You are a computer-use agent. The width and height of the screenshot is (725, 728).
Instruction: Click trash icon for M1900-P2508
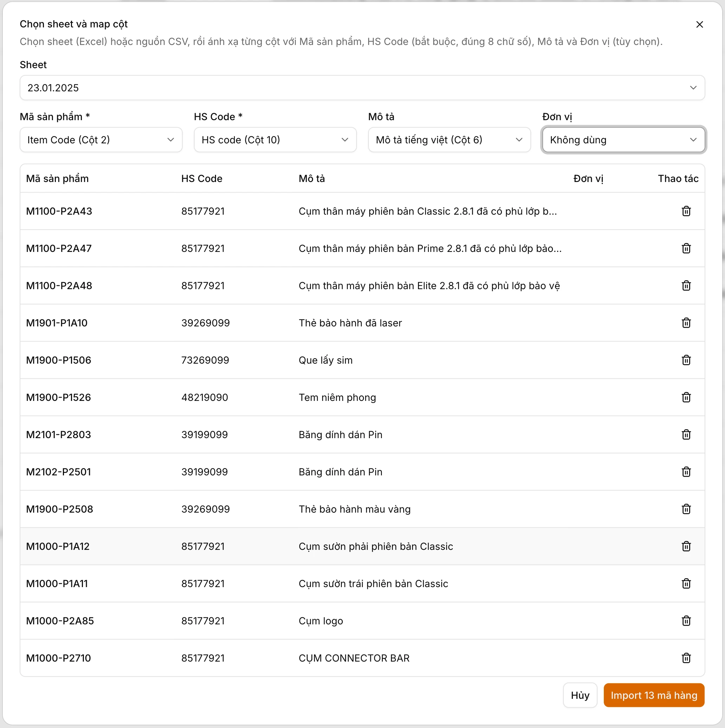tap(686, 509)
